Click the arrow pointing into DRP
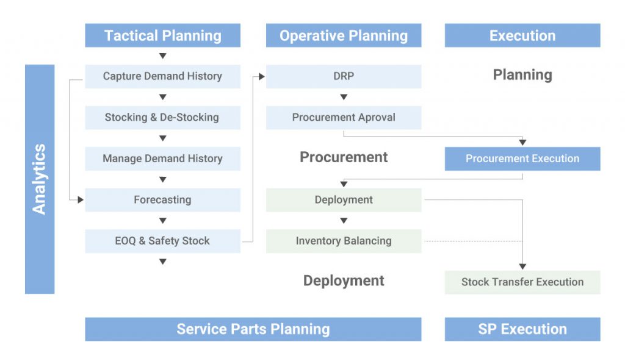 [x=261, y=76]
